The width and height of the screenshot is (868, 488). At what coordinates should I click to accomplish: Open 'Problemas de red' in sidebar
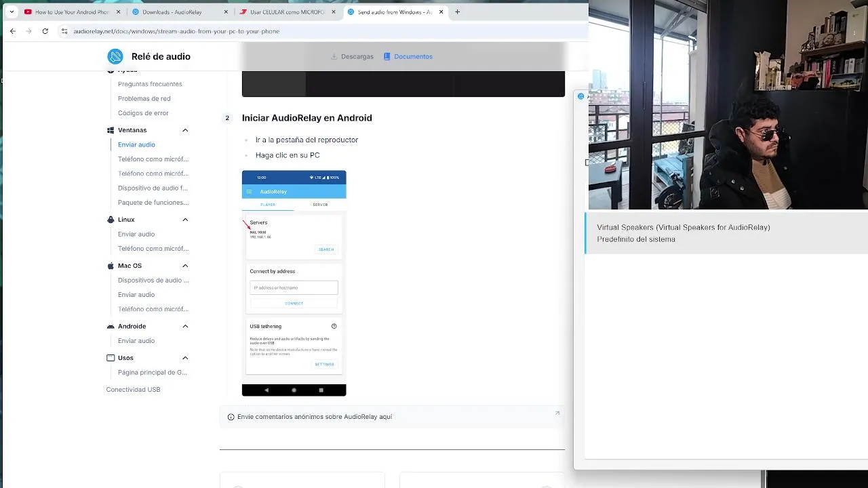[x=144, y=99]
